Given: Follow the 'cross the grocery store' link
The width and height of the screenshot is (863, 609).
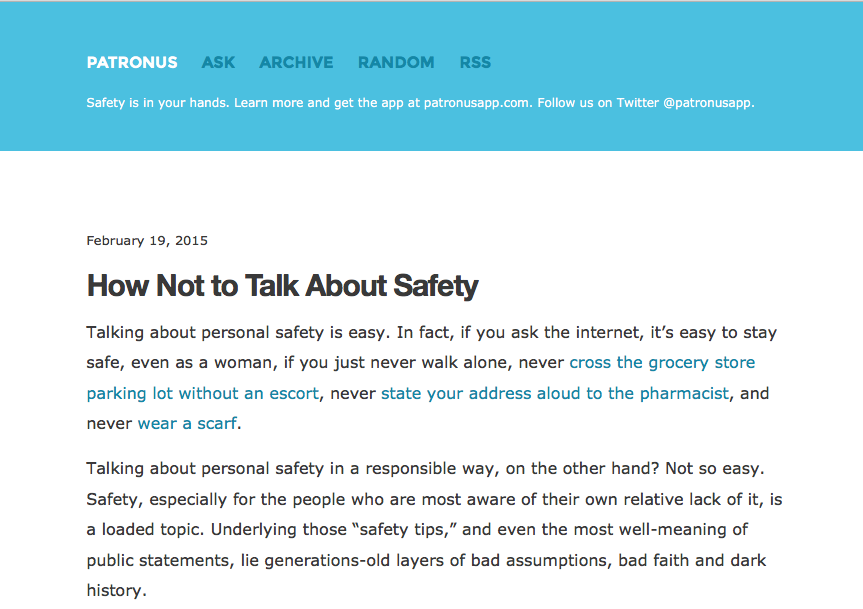Looking at the screenshot, I should (x=662, y=362).
